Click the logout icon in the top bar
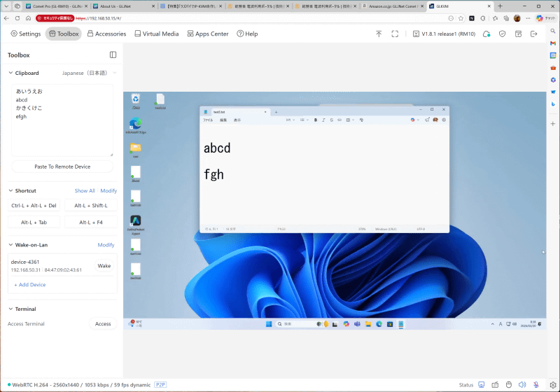This screenshot has height=392, width=560. (534, 34)
